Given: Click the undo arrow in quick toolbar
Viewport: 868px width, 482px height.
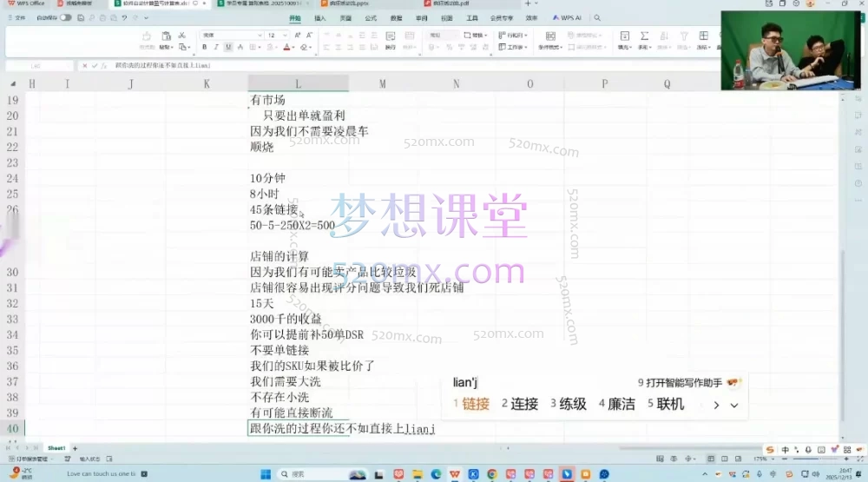Looking at the screenshot, I should 124,17.
